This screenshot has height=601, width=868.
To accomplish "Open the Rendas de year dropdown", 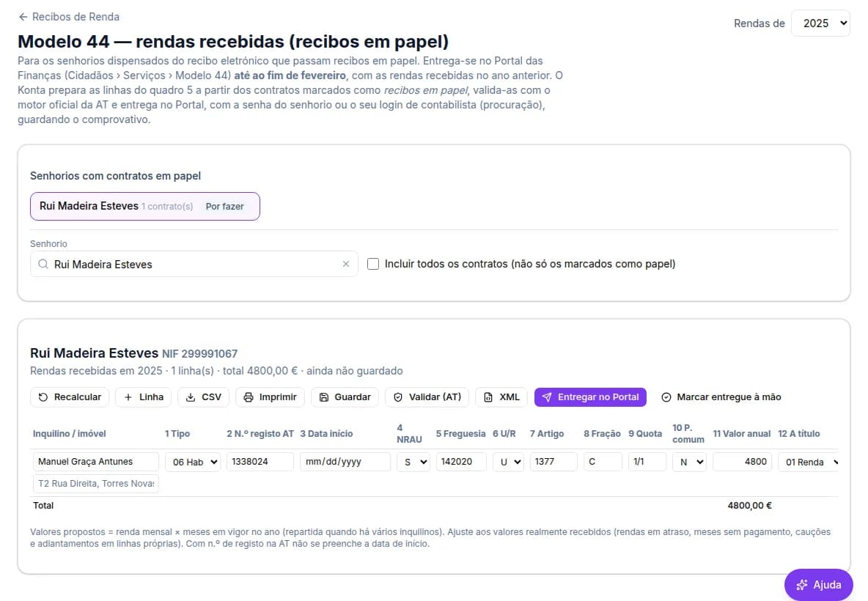I will pyautogui.click(x=820, y=23).
